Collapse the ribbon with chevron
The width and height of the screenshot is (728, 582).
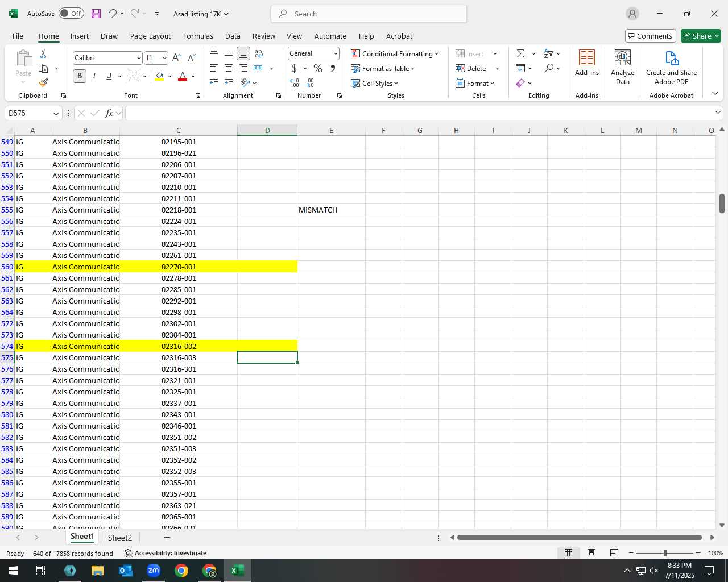click(715, 94)
